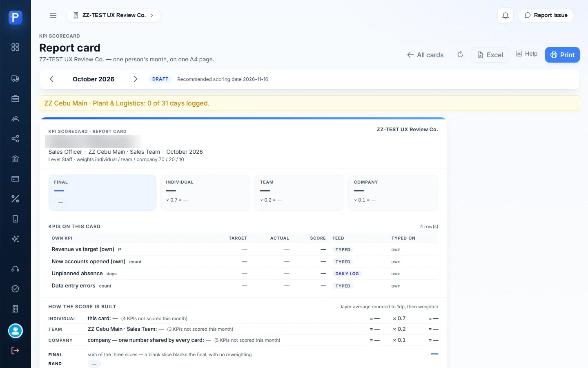Click the DAILY LOG feed badge
The width and height of the screenshot is (588, 368).
(x=347, y=274)
